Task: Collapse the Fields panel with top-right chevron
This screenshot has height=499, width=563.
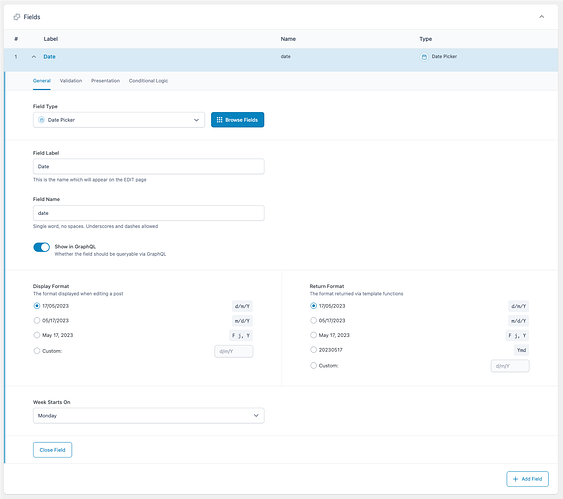Action: [x=541, y=17]
